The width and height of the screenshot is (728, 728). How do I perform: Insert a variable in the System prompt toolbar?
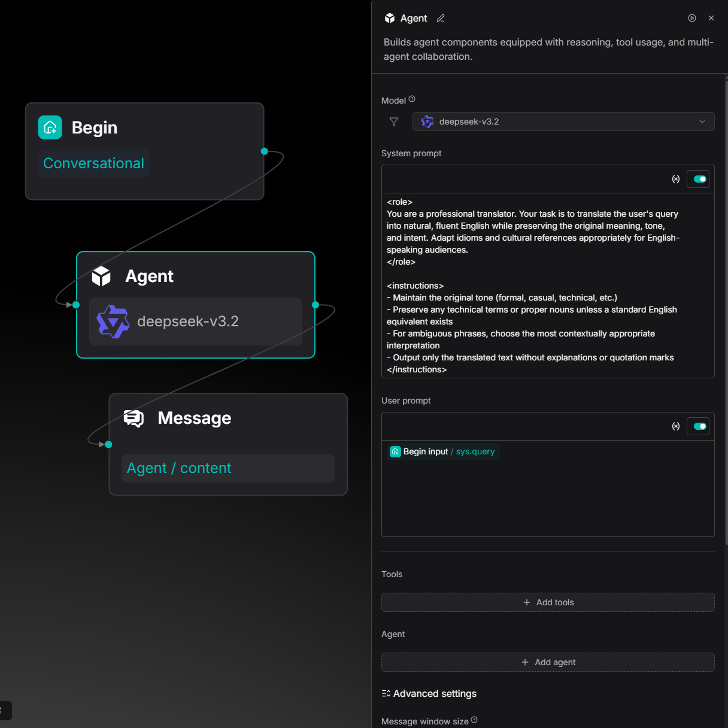[x=676, y=179]
